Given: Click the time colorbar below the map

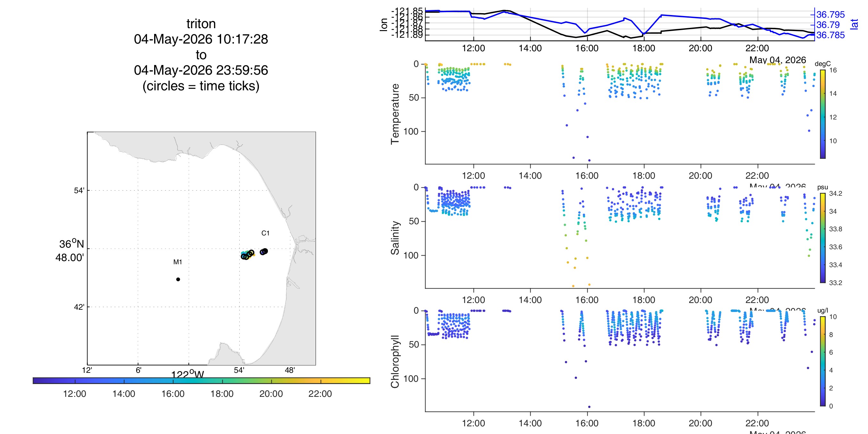Looking at the screenshot, I should point(202,381).
